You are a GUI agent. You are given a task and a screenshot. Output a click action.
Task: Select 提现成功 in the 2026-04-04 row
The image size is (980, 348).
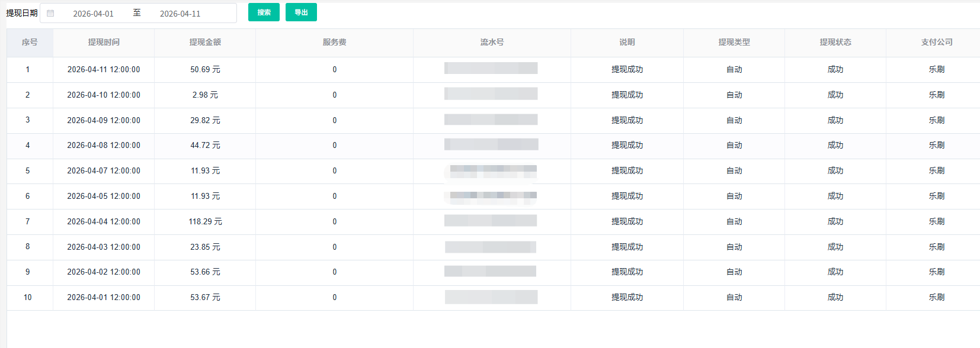[x=627, y=222]
